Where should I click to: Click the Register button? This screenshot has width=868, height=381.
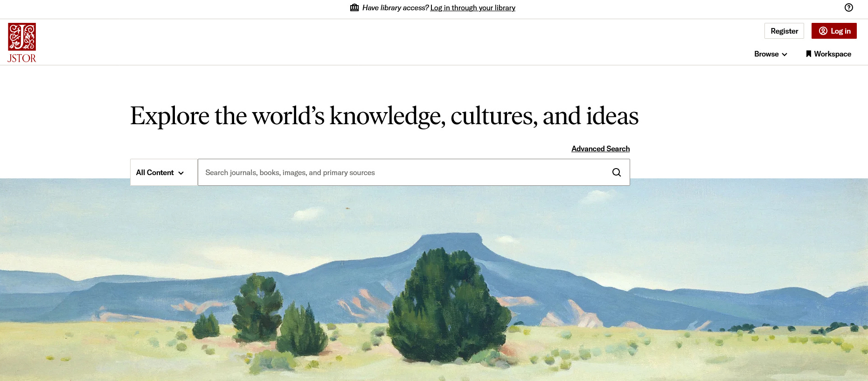point(784,31)
